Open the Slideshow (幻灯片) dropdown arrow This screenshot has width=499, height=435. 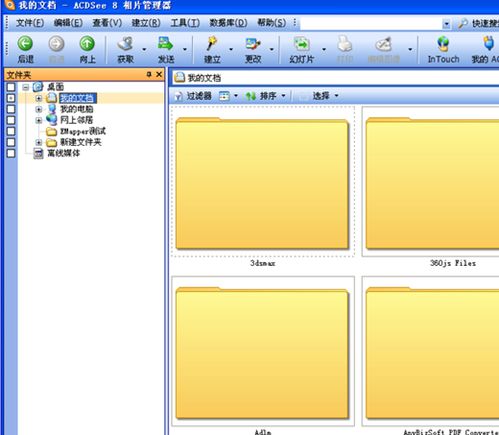324,49
